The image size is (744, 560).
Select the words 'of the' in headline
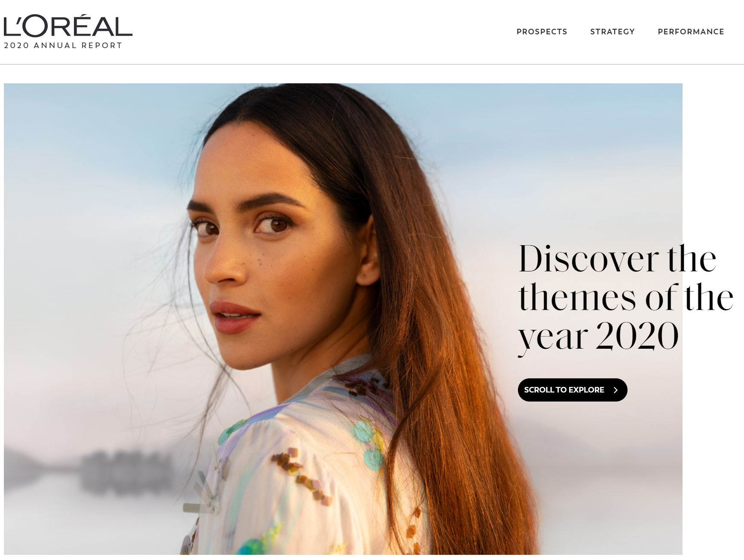click(x=689, y=297)
